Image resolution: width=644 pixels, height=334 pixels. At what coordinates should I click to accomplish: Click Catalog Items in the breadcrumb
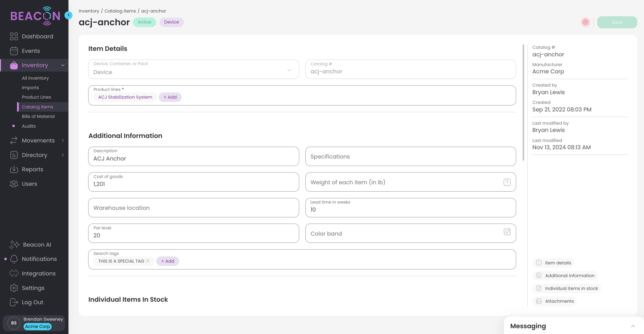(120, 11)
